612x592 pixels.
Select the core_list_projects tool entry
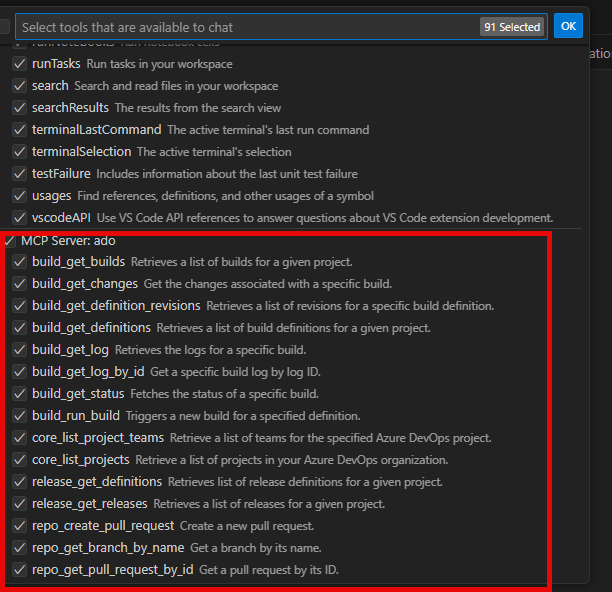[x=80, y=460]
